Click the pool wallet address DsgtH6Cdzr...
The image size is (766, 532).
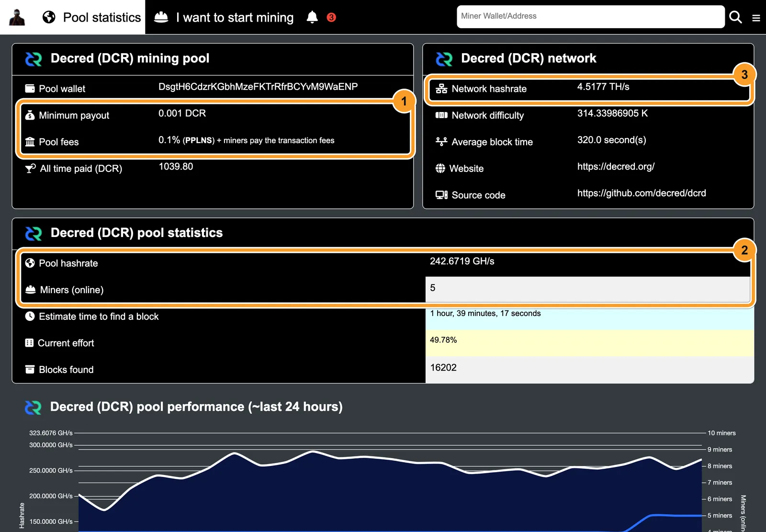pos(258,87)
